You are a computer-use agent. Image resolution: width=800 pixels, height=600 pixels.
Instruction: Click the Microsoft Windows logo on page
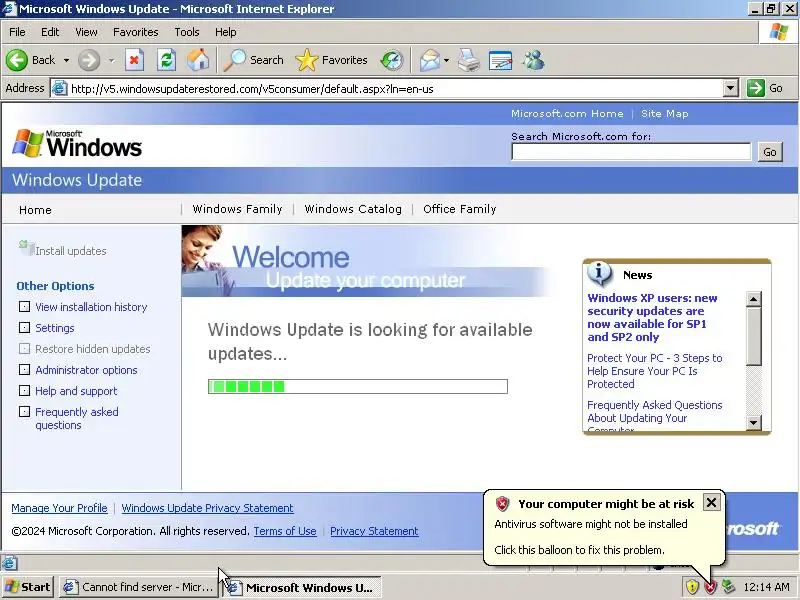(x=77, y=144)
